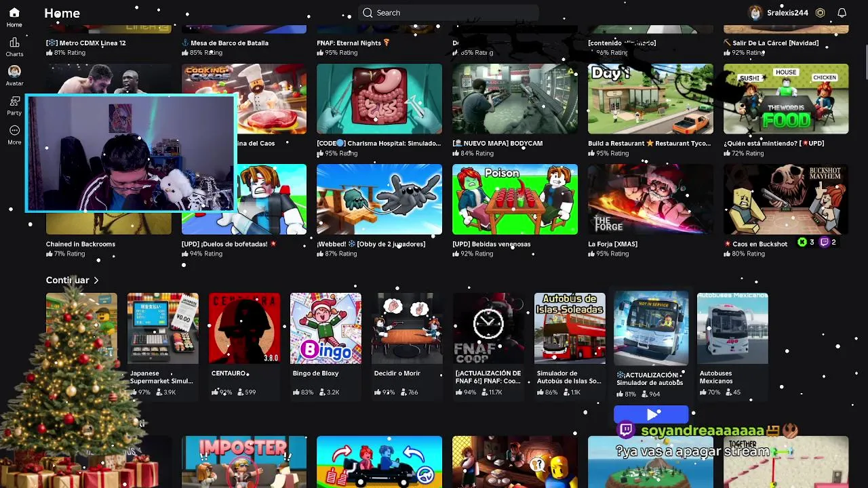The image size is (868, 488).
Task: Open Sralexis244 profile avatar
Action: (755, 13)
